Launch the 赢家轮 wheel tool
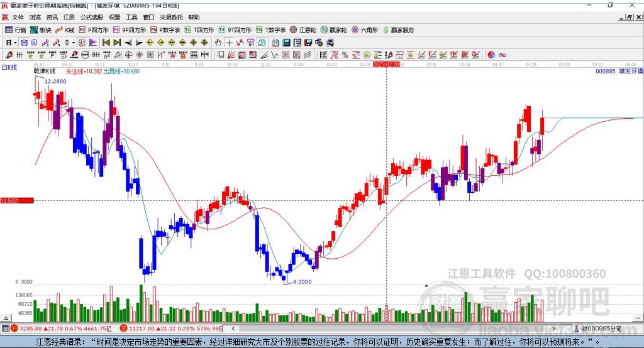The width and height of the screenshot is (644, 348). pos(333,30)
